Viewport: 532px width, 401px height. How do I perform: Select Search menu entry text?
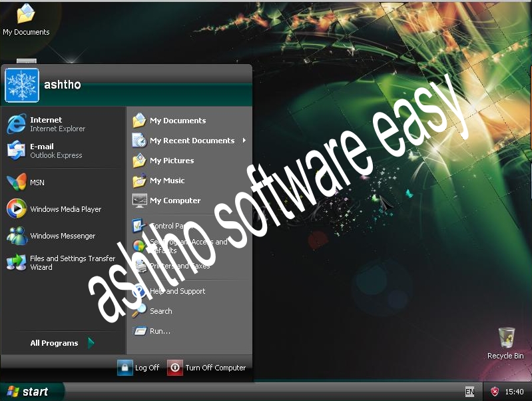161,311
